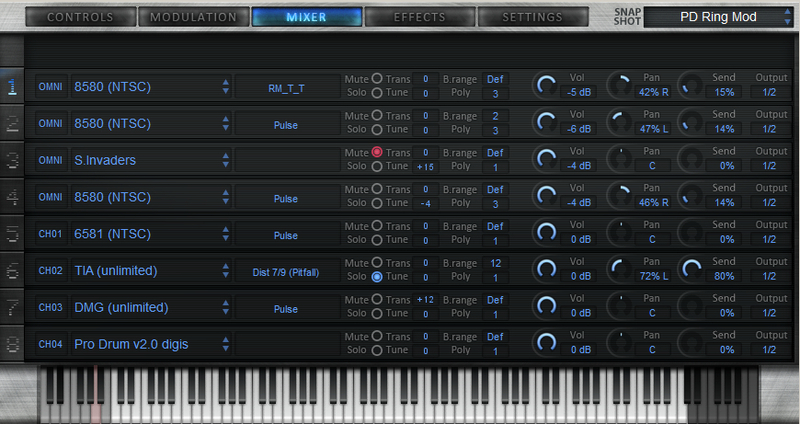This screenshot has width=800, height=424.
Task: Select part number 2 slot
Action: click(x=12, y=123)
